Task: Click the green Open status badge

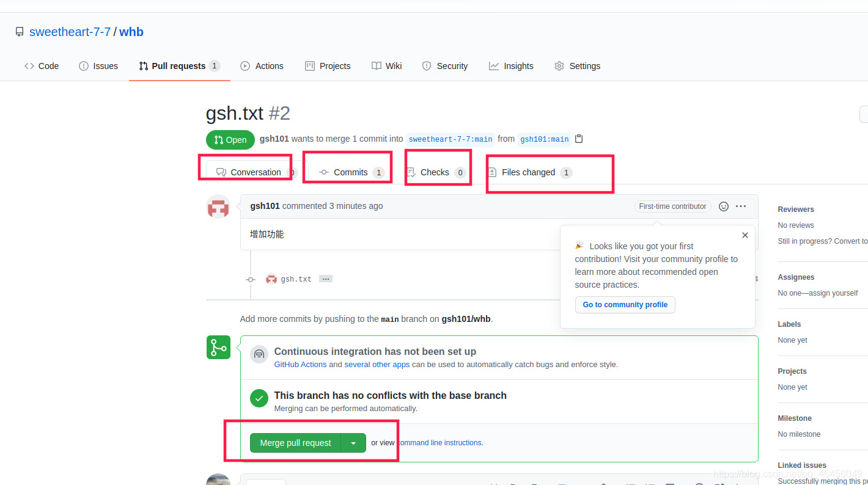Action: click(230, 140)
